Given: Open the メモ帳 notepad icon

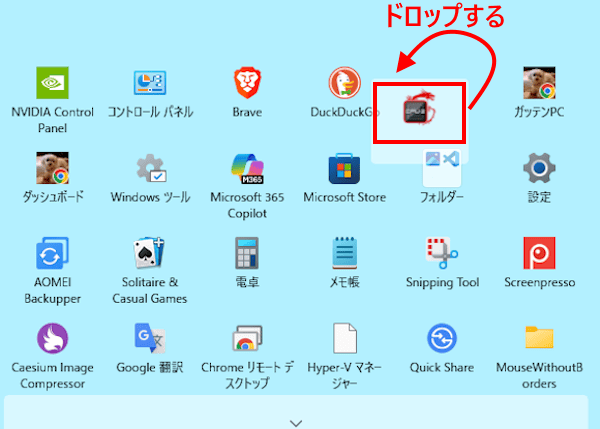Looking at the screenshot, I should pyautogui.click(x=344, y=253).
